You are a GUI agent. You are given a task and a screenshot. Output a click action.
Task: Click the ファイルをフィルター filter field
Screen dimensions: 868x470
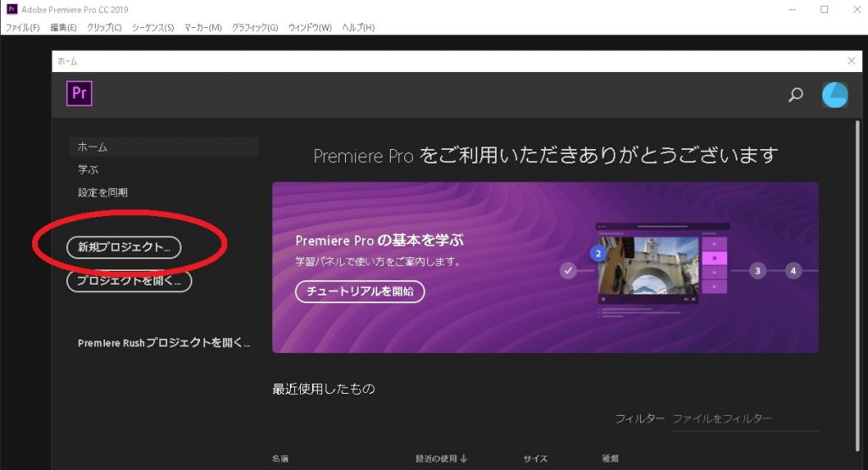click(744, 419)
